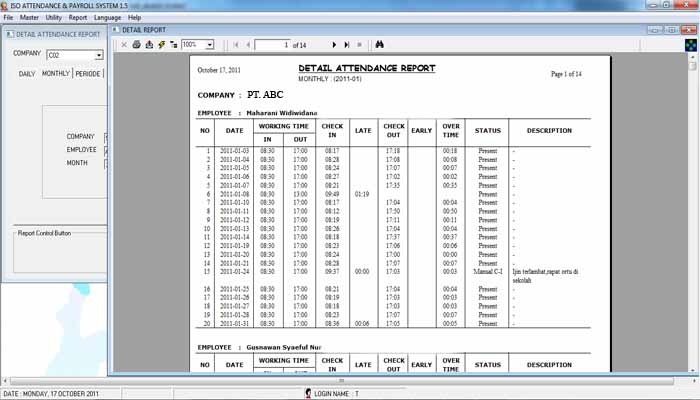Open the 100% zoom dropdown
The image size is (700, 400).
click(210, 45)
